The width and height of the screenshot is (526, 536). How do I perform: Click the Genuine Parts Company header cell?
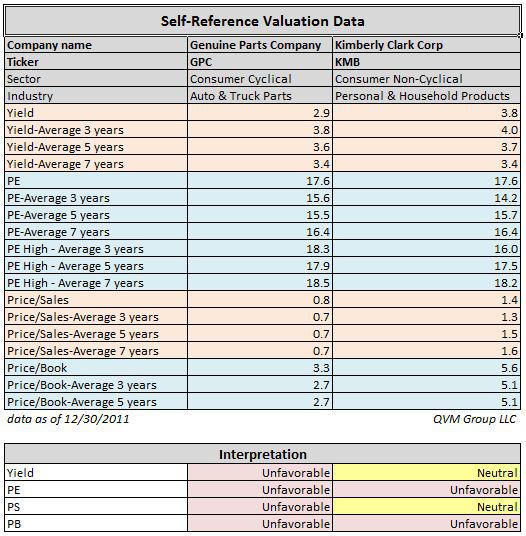[x=260, y=45]
